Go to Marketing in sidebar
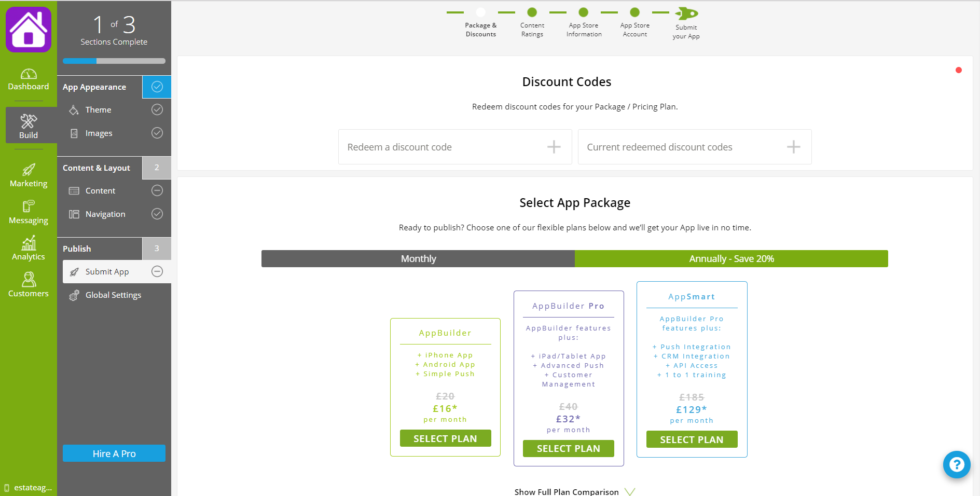The height and width of the screenshot is (496, 980). coord(29,176)
